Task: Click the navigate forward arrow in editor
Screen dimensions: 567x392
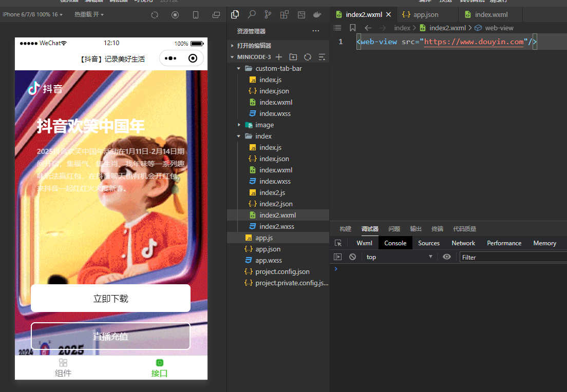Action: (383, 28)
